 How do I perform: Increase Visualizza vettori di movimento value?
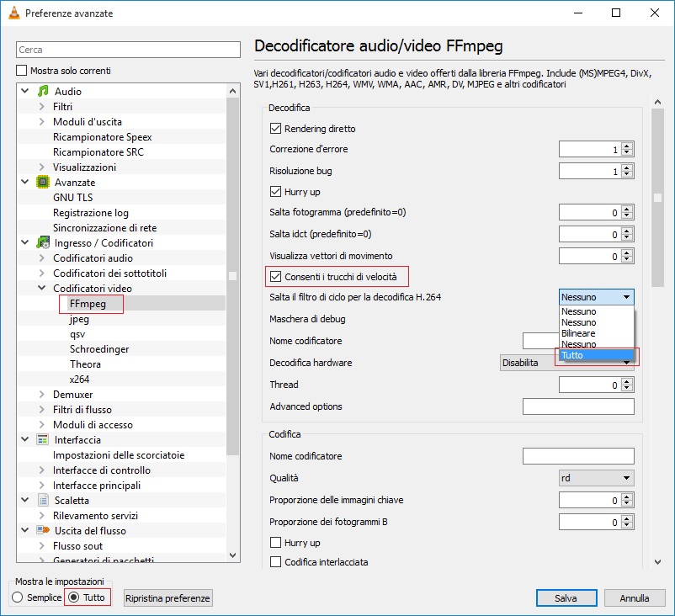point(627,252)
